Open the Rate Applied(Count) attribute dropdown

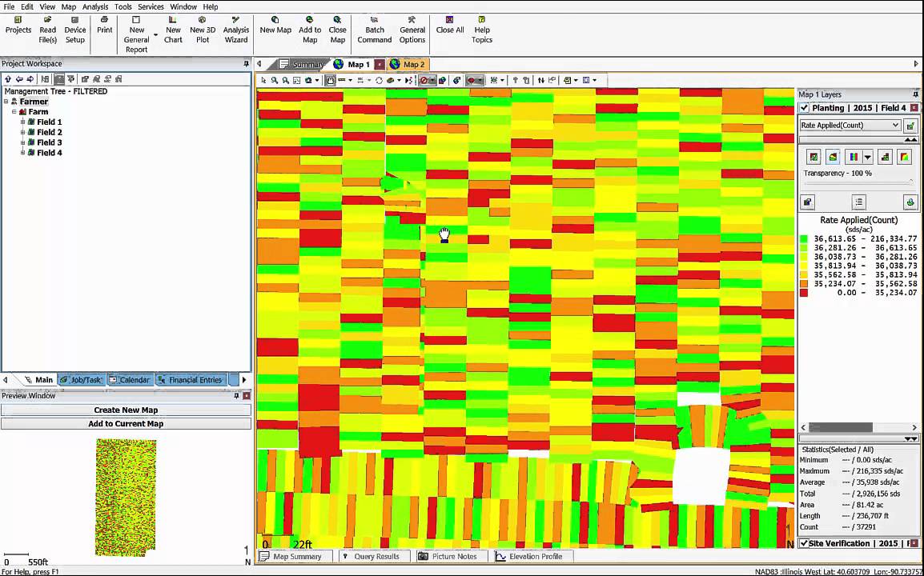[x=850, y=125]
